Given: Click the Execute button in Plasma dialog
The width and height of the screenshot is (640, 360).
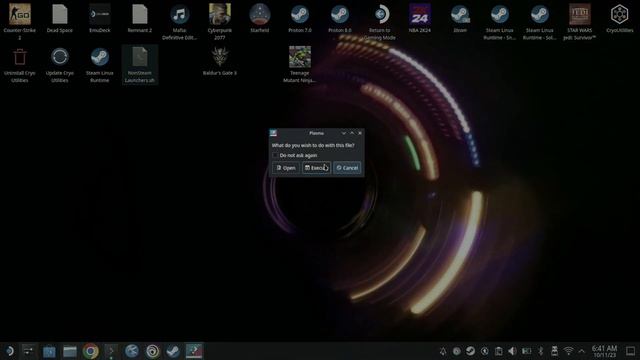Looking at the screenshot, I should point(316,168).
